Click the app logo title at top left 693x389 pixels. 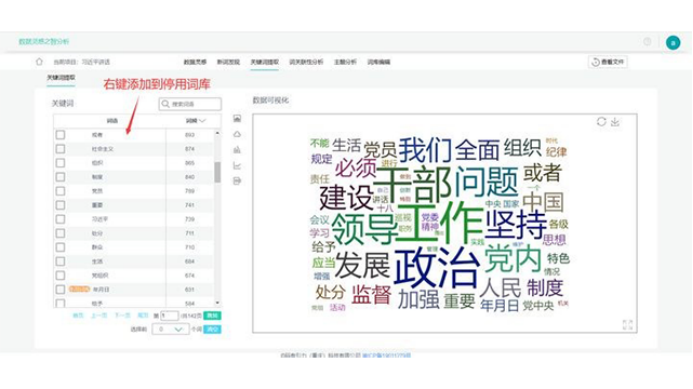tap(44, 42)
